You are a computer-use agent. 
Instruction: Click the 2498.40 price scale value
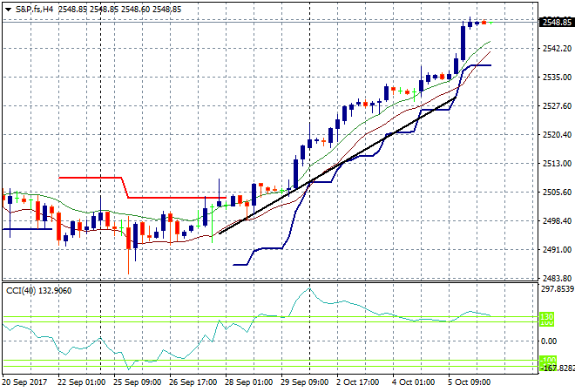557,220
